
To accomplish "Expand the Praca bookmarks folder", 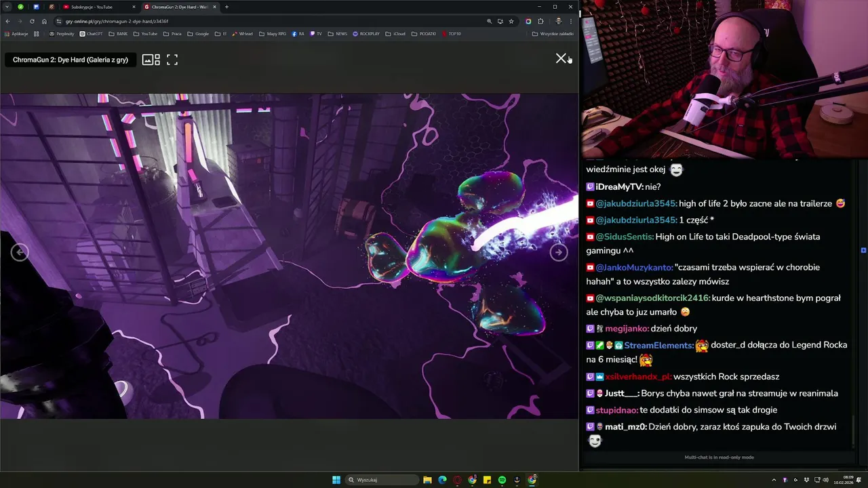I will pyautogui.click(x=172, y=33).
